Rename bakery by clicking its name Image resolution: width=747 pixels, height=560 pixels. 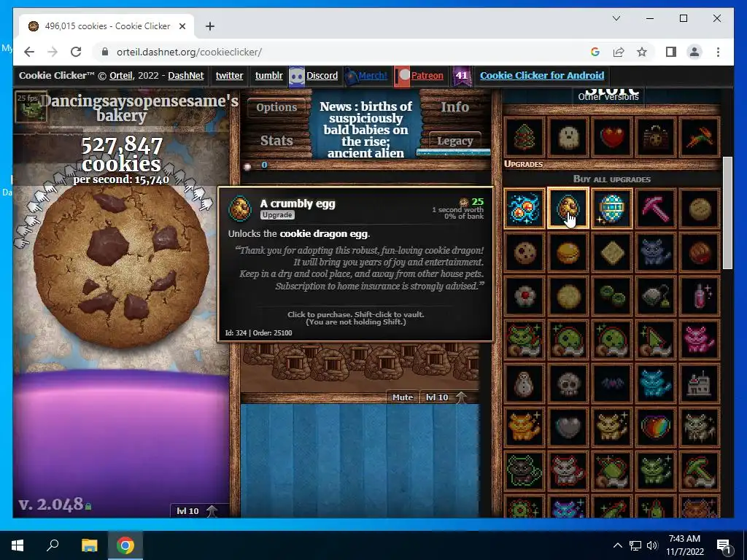tap(139, 108)
